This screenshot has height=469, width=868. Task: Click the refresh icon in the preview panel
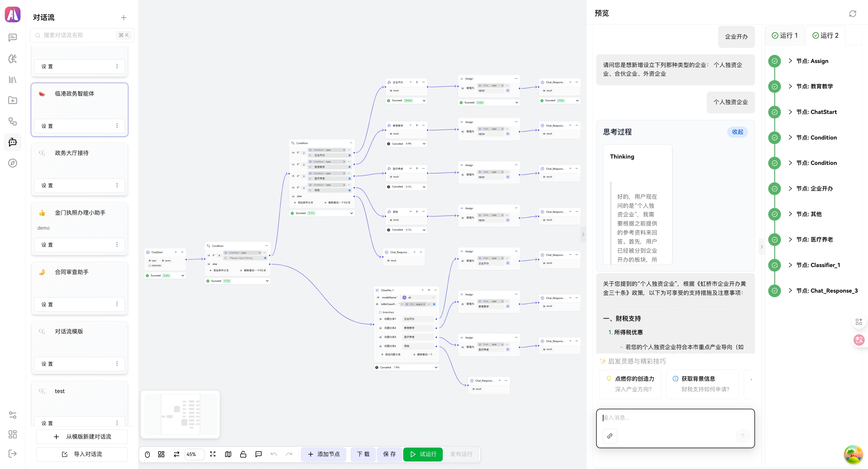click(853, 14)
